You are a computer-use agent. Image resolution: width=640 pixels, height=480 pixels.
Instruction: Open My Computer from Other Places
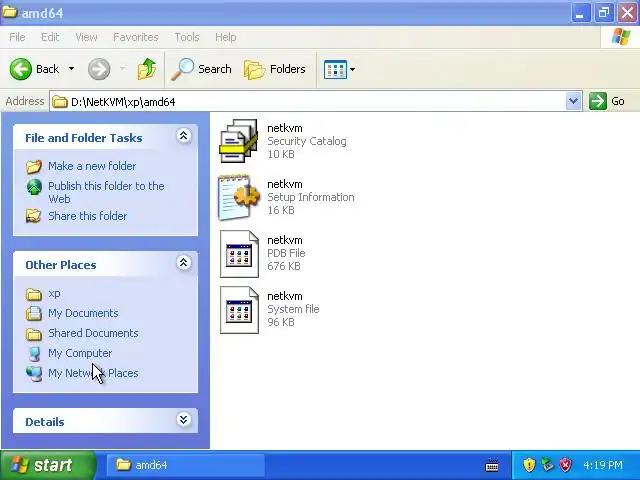(80, 353)
